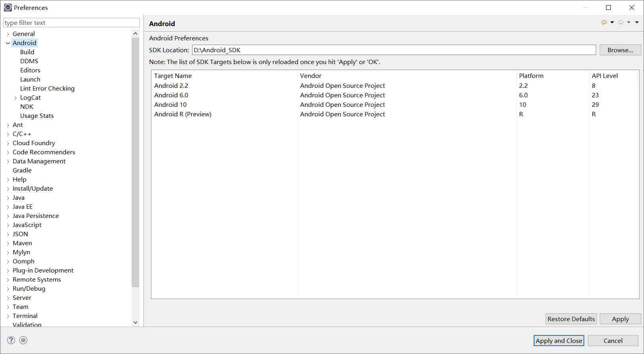Image resolution: width=644 pixels, height=354 pixels.
Task: Click the preference tree scrollbar thumb
Action: [x=135, y=162]
